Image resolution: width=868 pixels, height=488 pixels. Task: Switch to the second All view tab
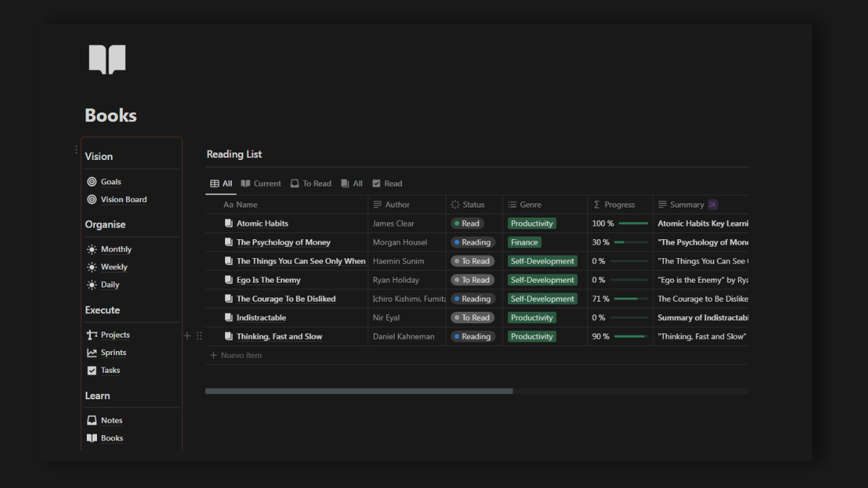[x=352, y=183]
